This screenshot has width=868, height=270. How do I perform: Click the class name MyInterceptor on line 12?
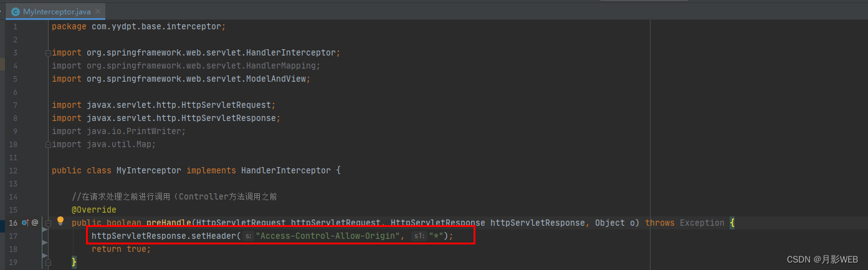149,170
